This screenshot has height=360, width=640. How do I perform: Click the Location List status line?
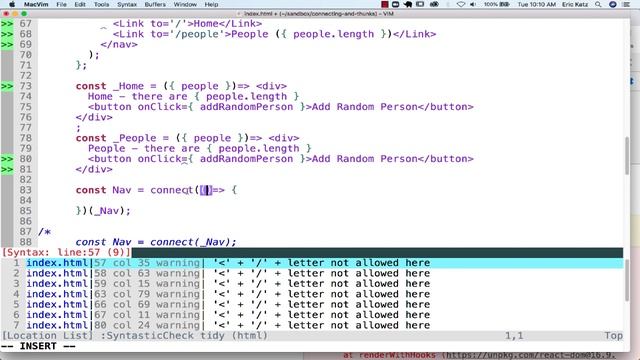(x=312, y=336)
